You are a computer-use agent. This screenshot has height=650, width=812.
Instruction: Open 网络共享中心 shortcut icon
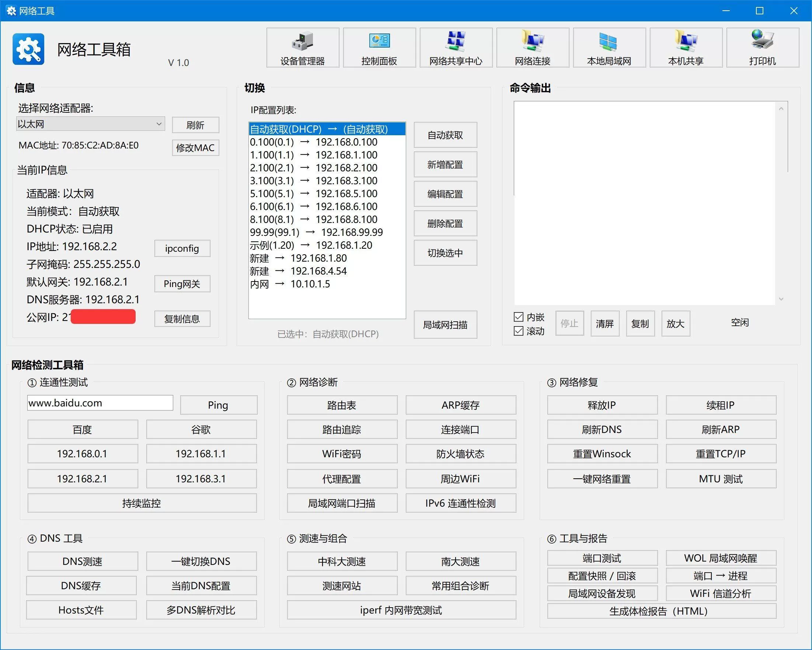point(456,48)
